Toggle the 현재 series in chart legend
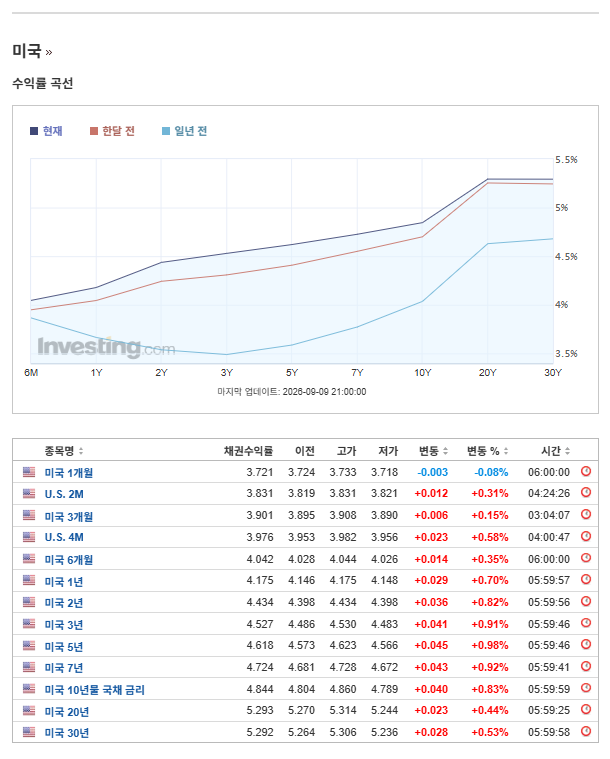 [46, 131]
